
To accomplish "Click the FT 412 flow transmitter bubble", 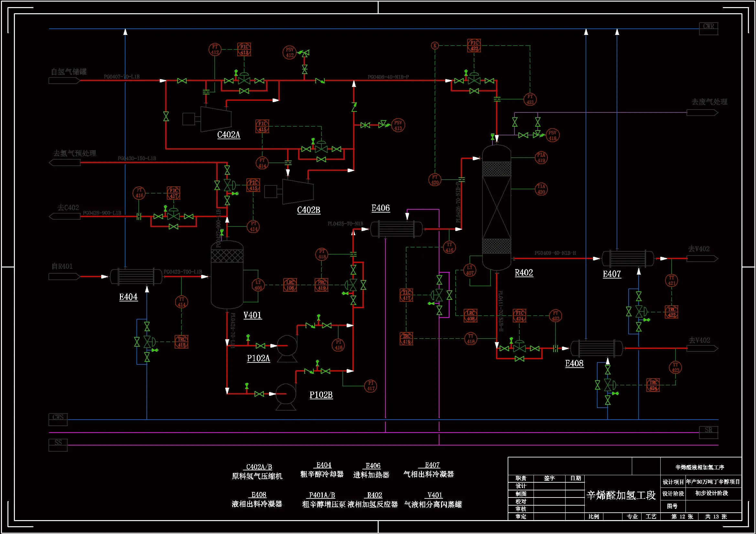I will [x=215, y=50].
